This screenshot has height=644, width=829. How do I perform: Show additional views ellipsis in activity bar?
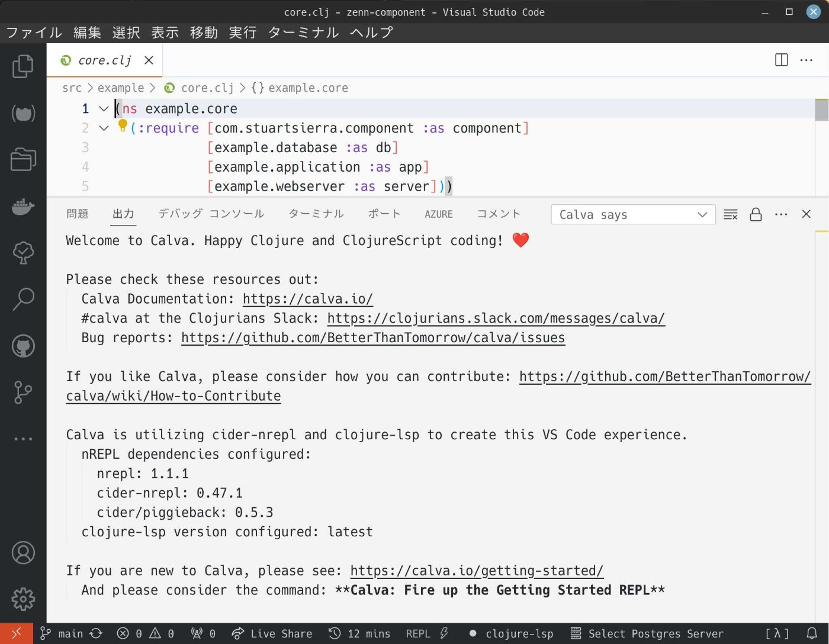23,439
